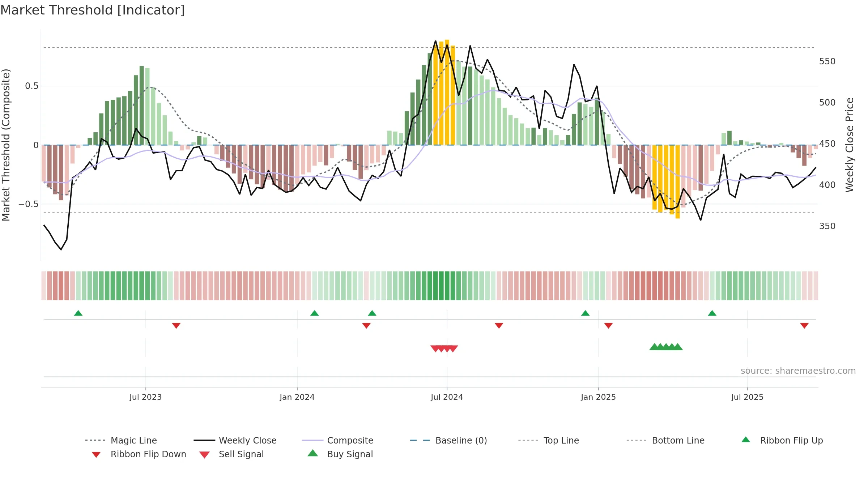Viewport: 868px width, 488px height.
Task: Click the red flip-down triangle just after Jan 2025
Action: 608,326
